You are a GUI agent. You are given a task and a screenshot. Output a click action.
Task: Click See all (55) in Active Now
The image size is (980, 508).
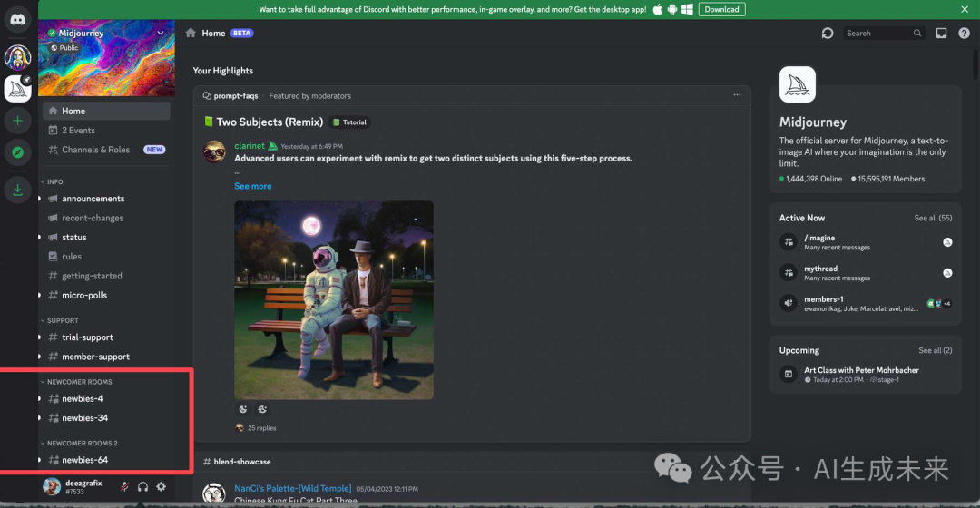click(933, 218)
